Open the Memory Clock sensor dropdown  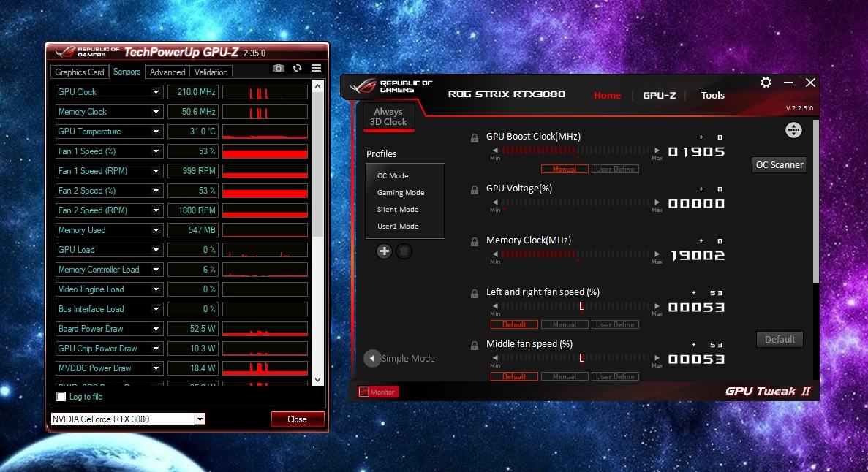156,112
